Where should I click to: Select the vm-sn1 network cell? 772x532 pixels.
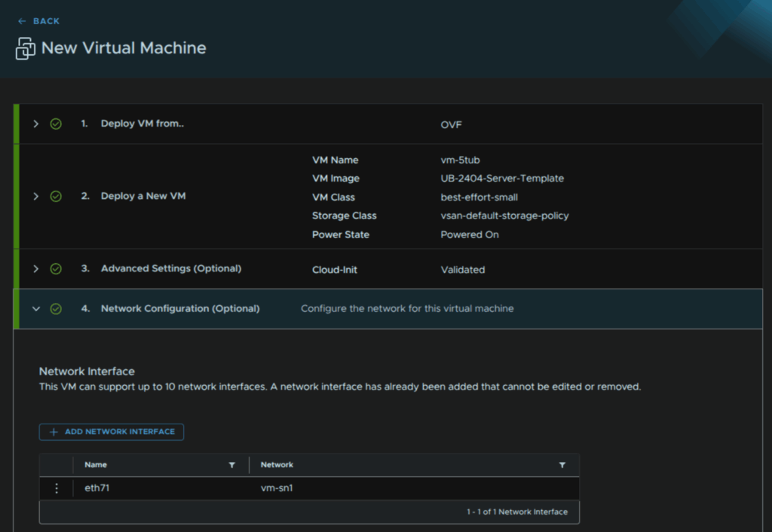click(276, 488)
